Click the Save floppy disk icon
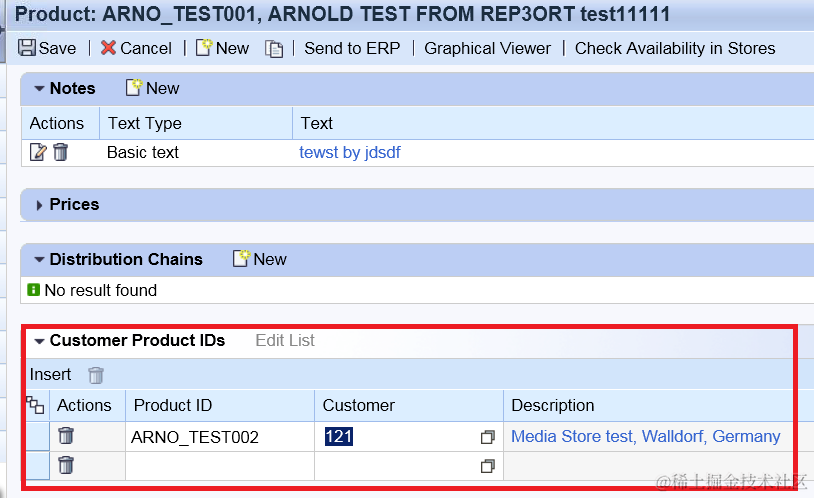Viewport: 814px width, 498px height. point(26,48)
